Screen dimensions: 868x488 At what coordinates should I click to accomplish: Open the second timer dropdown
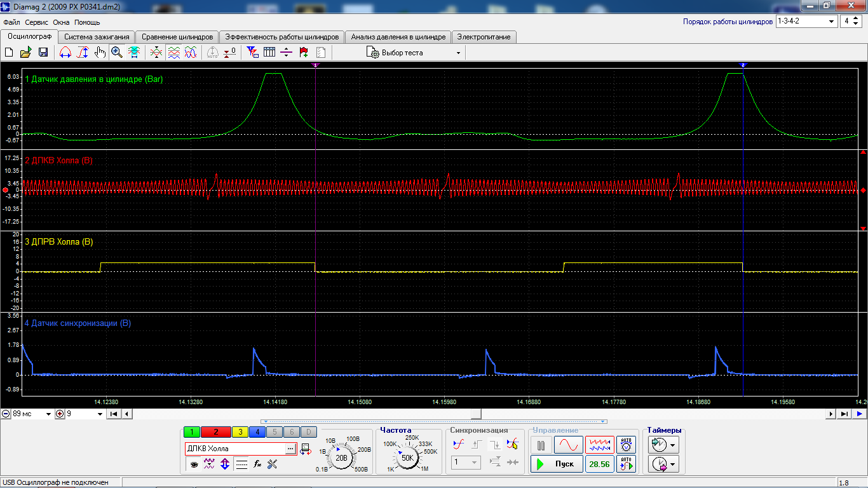664,464
